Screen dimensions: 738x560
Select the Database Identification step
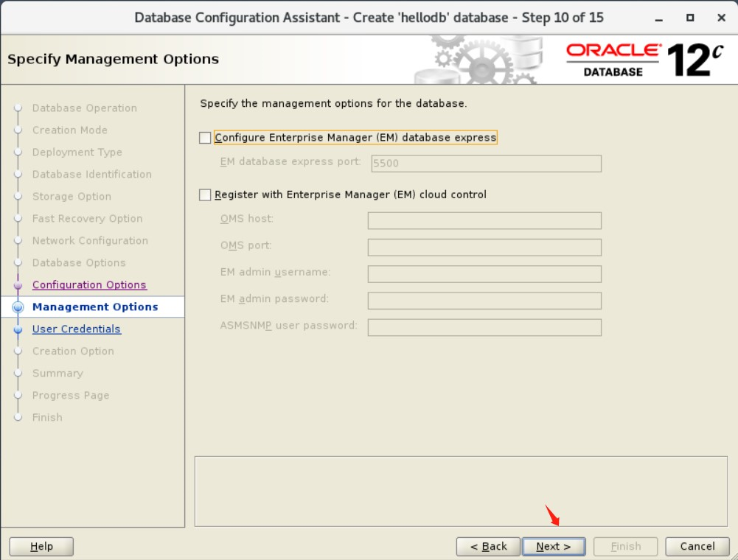[x=91, y=174]
